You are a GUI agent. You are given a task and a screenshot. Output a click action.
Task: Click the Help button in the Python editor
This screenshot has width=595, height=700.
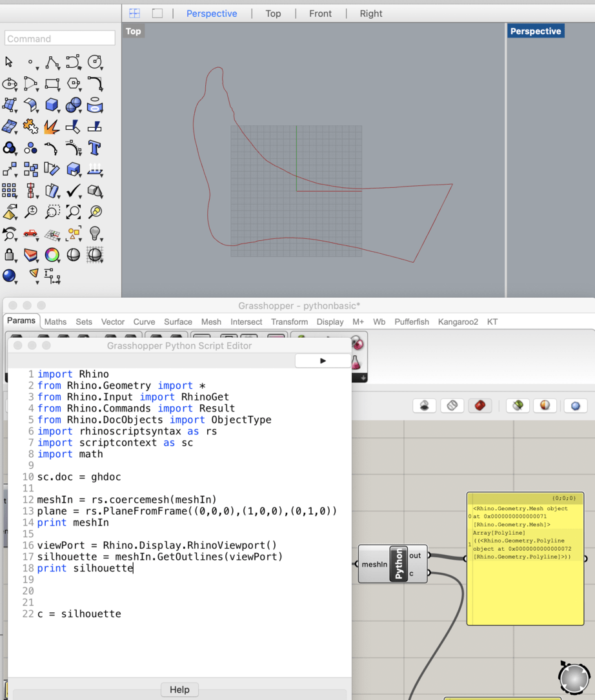click(x=179, y=689)
